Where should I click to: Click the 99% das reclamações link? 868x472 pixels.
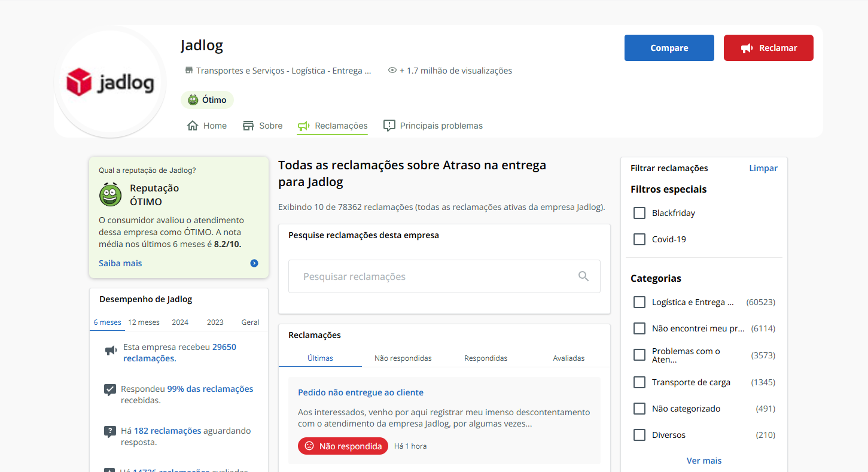pyautogui.click(x=210, y=389)
